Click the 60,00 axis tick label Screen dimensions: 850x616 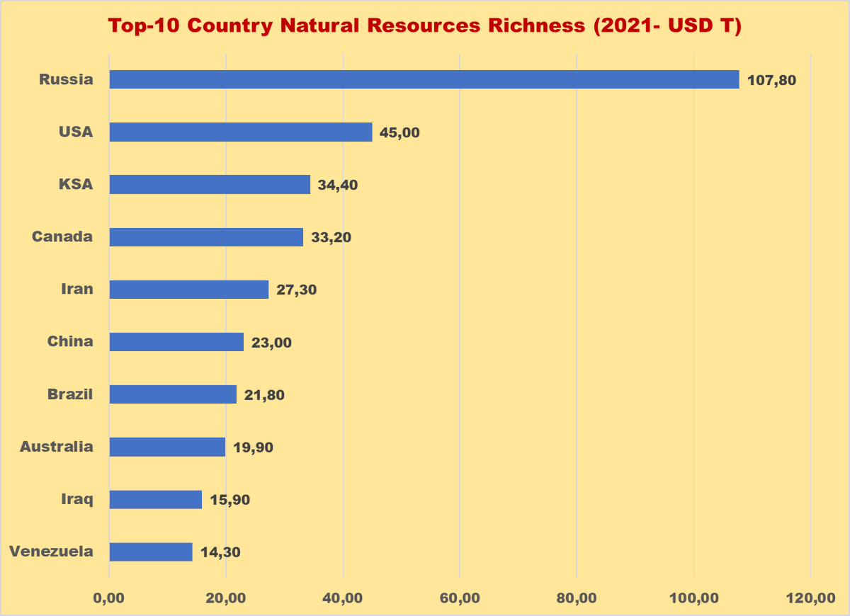(460, 598)
